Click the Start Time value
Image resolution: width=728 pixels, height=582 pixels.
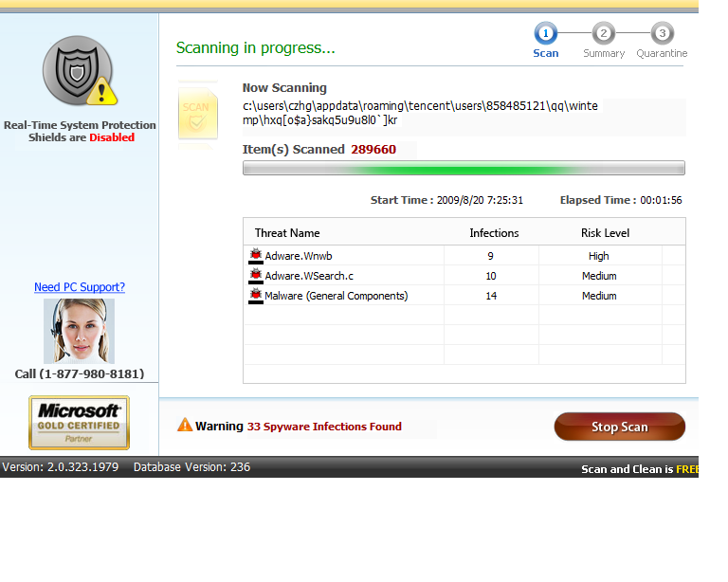pos(480,200)
